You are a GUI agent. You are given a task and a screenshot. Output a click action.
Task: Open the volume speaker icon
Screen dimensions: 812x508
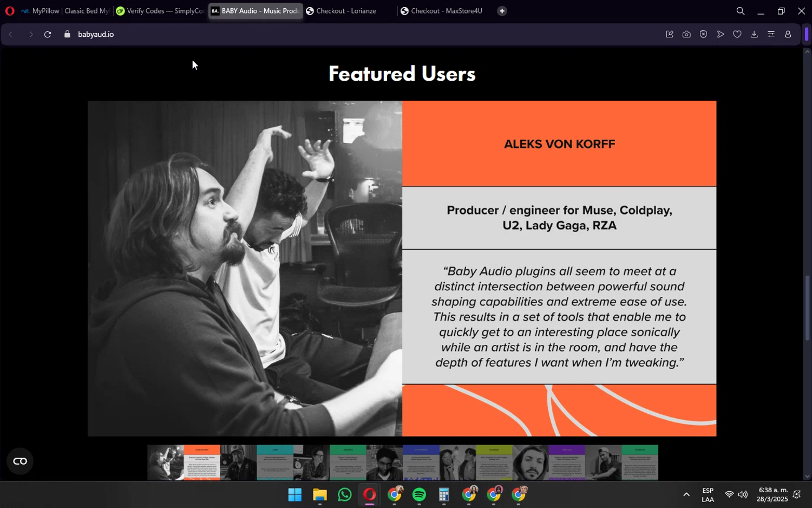tap(743, 494)
